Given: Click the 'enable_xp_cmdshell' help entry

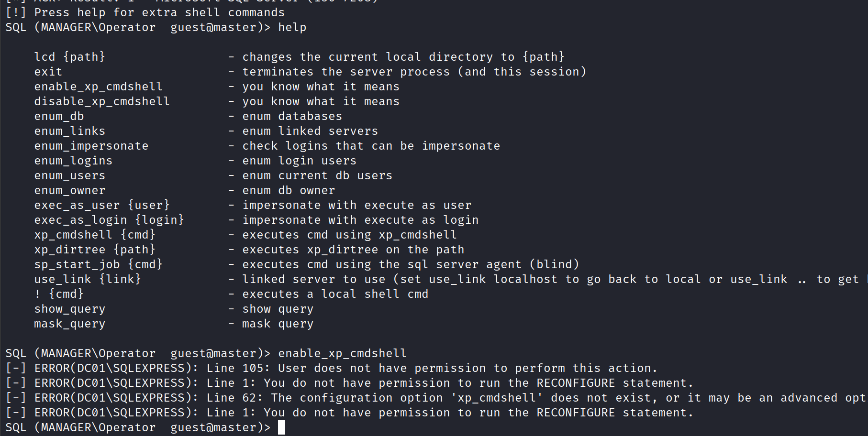Looking at the screenshot, I should [x=98, y=87].
